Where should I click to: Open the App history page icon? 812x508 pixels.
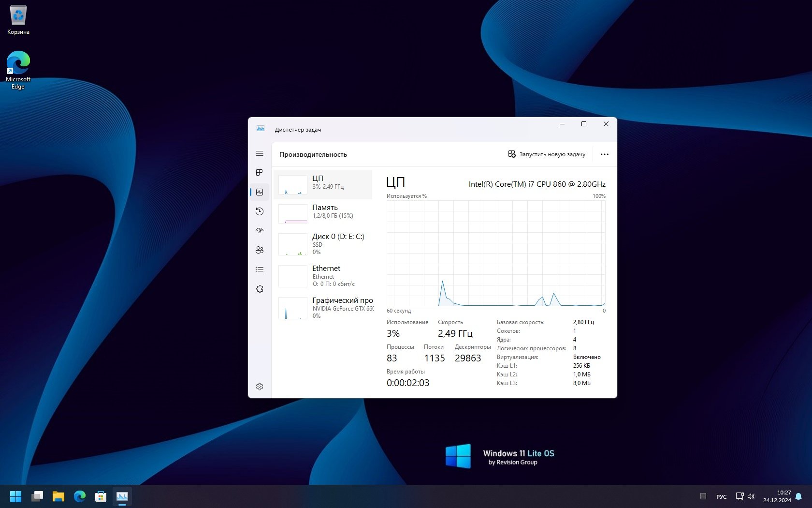(260, 211)
